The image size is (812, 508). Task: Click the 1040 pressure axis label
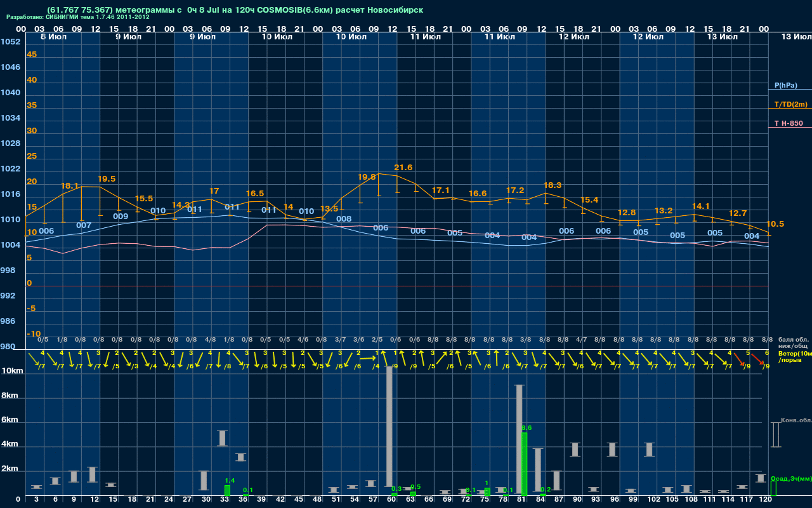pos(10,93)
